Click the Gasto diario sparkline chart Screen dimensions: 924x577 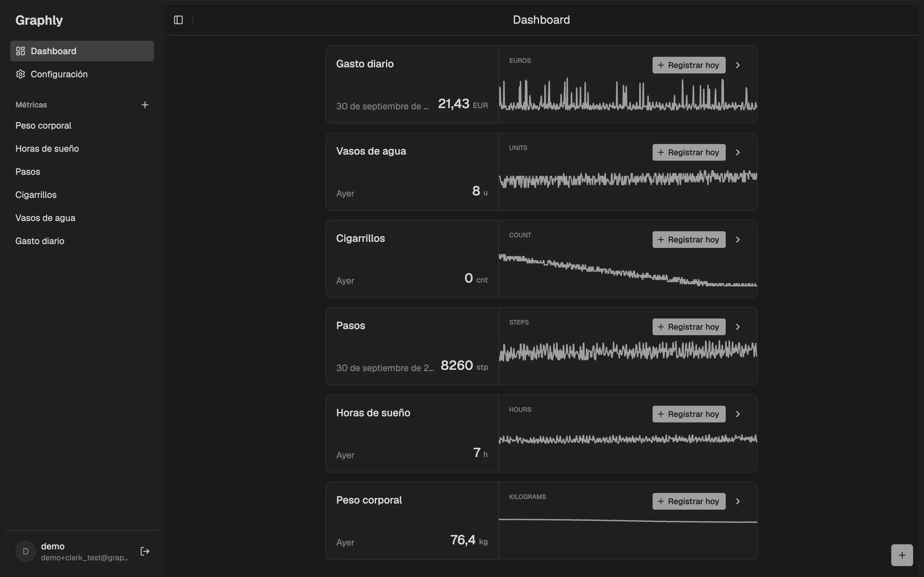point(628,95)
